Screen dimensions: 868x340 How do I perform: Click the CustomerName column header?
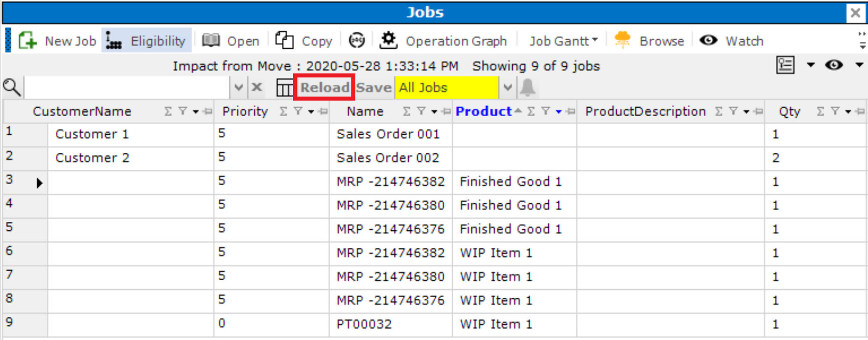point(82,112)
